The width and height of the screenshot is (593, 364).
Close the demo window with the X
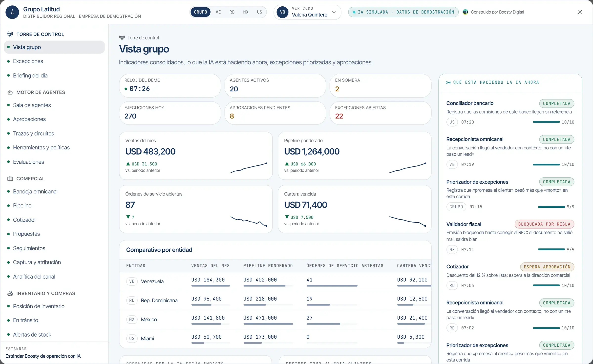[x=580, y=12]
